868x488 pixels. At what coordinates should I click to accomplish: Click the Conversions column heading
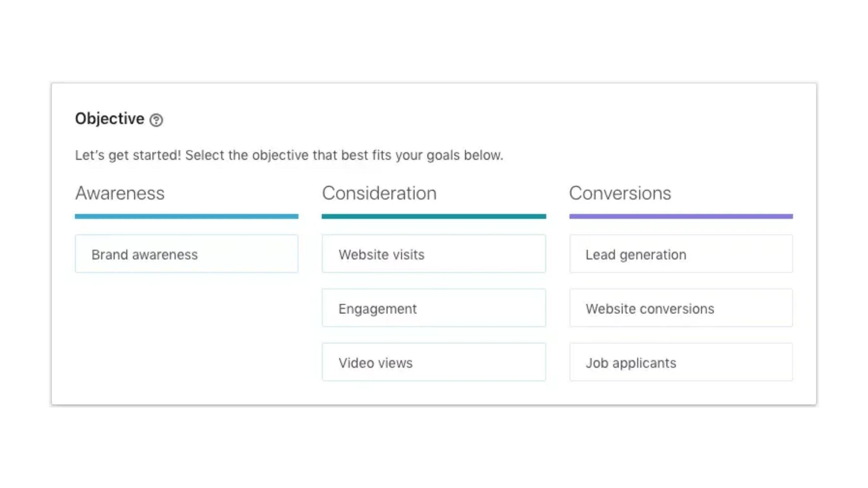tap(620, 194)
